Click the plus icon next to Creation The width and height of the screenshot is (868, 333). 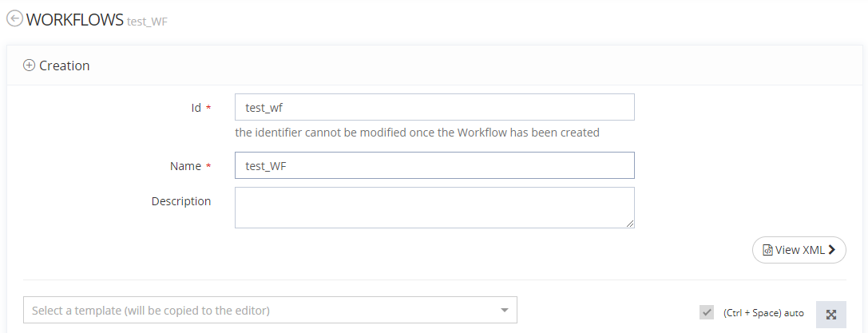(x=30, y=66)
